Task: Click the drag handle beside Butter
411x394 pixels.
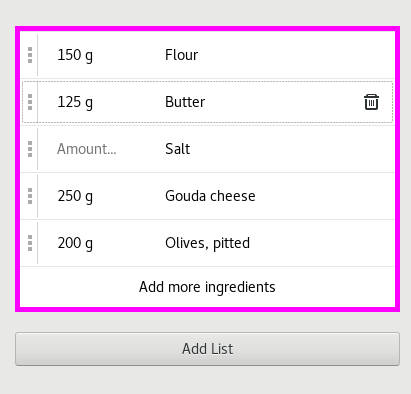Action: (x=30, y=102)
